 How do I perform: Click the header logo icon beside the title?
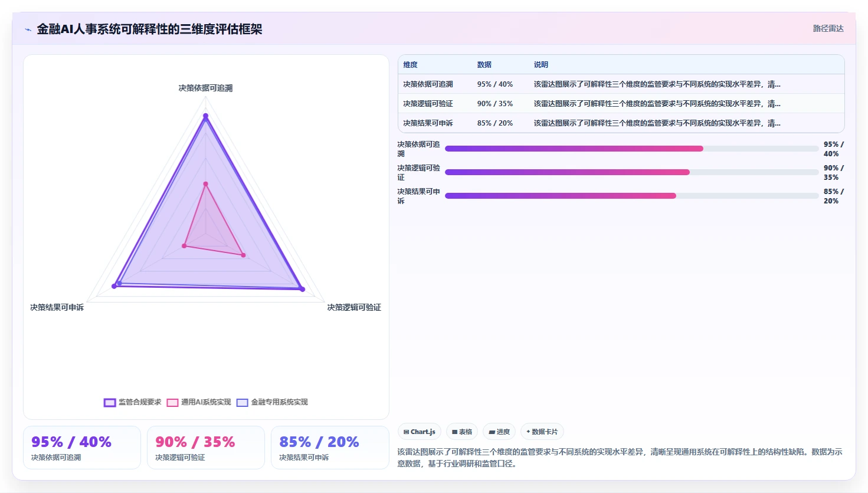[28, 29]
